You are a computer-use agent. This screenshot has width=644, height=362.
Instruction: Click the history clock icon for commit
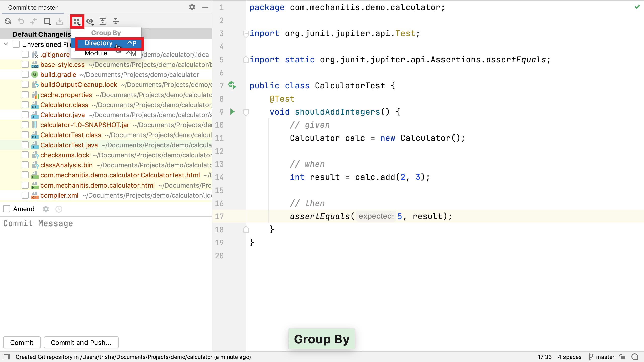59,209
